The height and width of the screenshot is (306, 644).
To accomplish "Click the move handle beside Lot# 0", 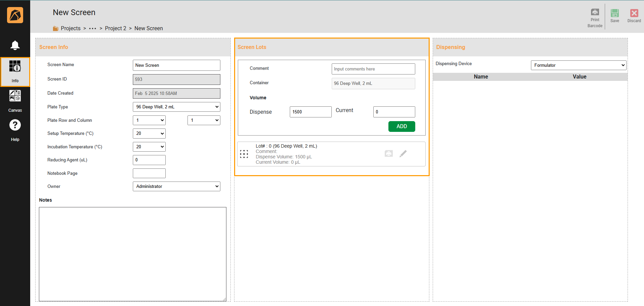I will click(x=244, y=154).
